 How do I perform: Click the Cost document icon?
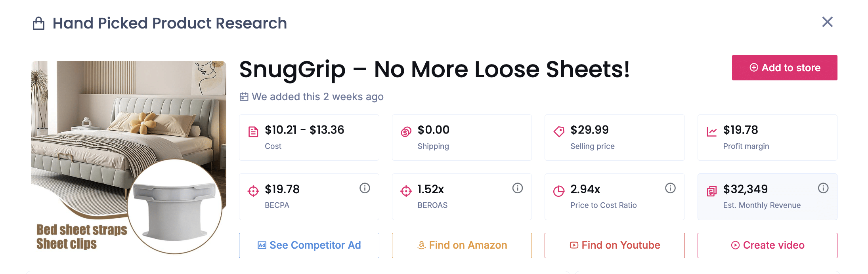pyautogui.click(x=253, y=131)
